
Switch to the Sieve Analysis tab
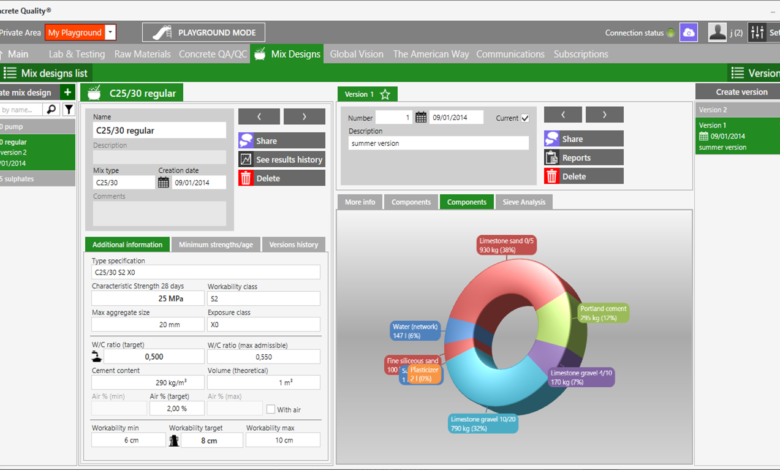point(524,202)
